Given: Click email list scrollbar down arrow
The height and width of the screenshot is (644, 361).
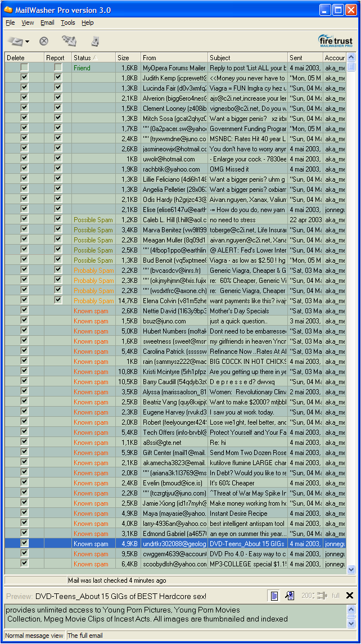Looking at the screenshot, I should coord(351,570).
